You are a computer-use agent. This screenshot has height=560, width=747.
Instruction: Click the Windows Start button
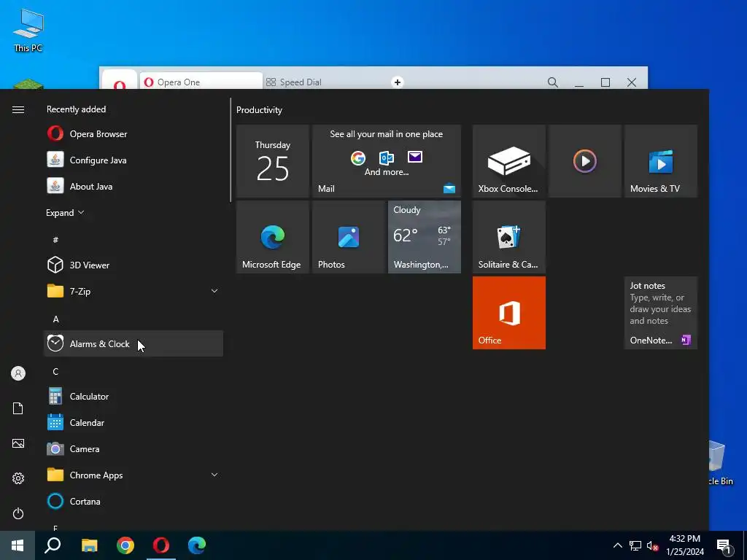tap(18, 545)
